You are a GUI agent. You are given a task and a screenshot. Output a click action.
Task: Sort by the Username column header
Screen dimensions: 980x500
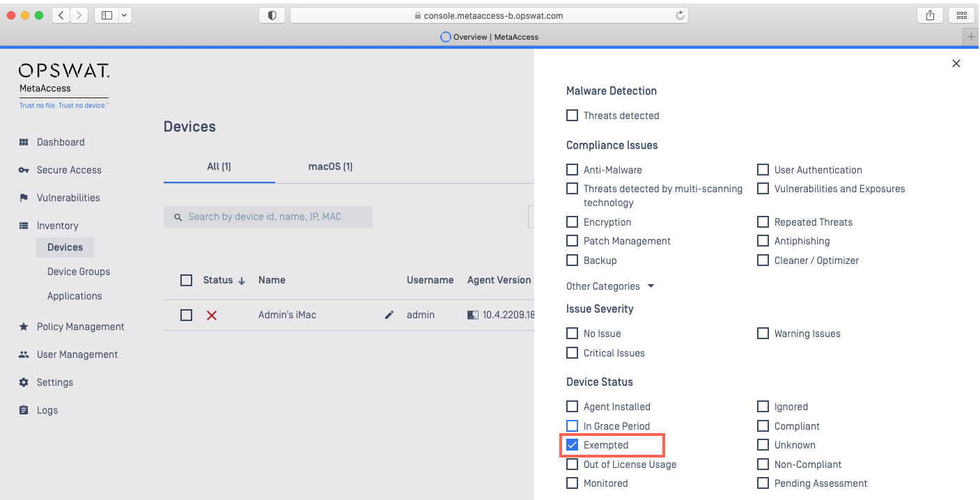point(430,280)
